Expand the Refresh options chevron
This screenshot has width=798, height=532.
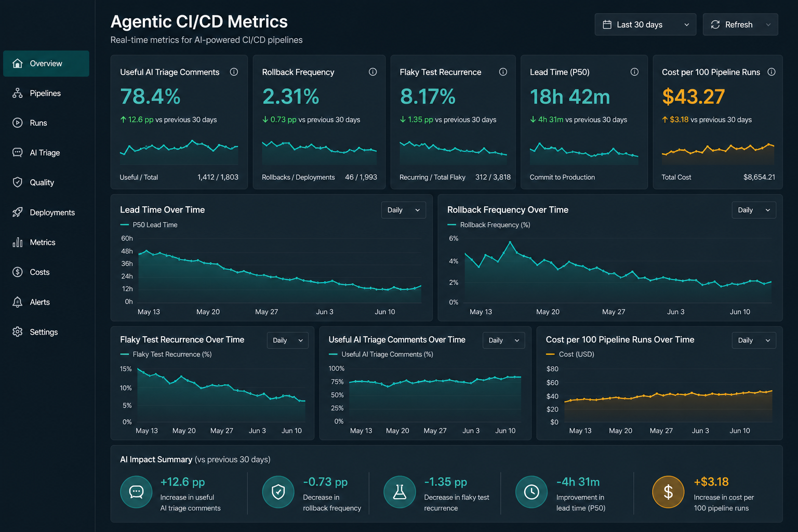tap(768, 24)
